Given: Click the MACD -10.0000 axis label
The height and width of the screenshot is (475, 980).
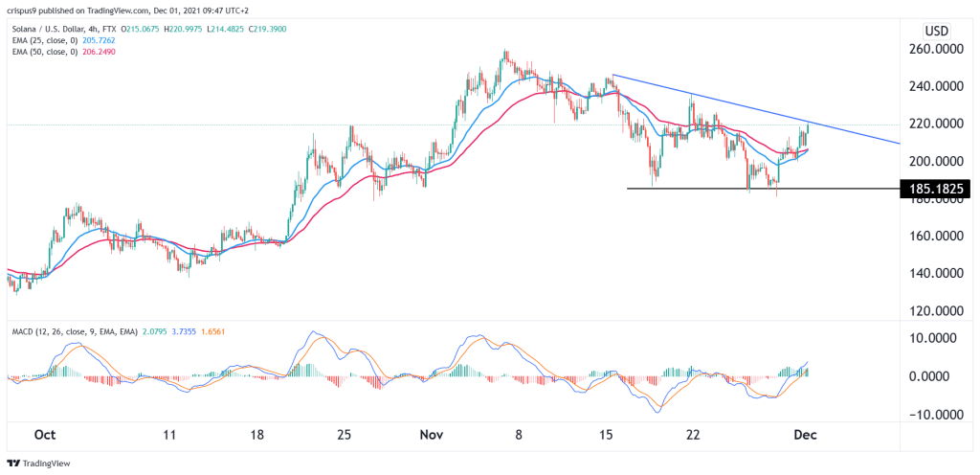Looking at the screenshot, I should [936, 416].
